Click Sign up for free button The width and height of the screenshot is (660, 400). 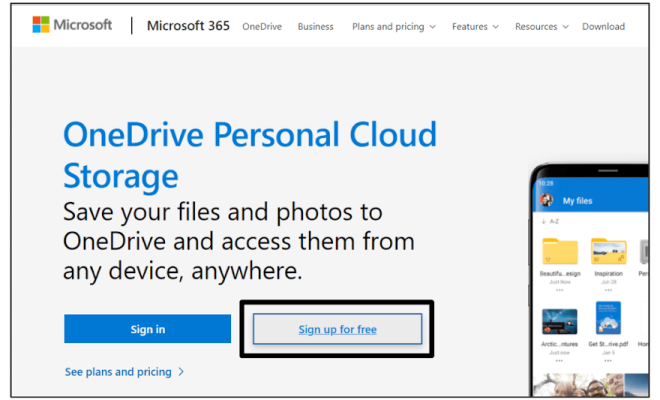(337, 329)
